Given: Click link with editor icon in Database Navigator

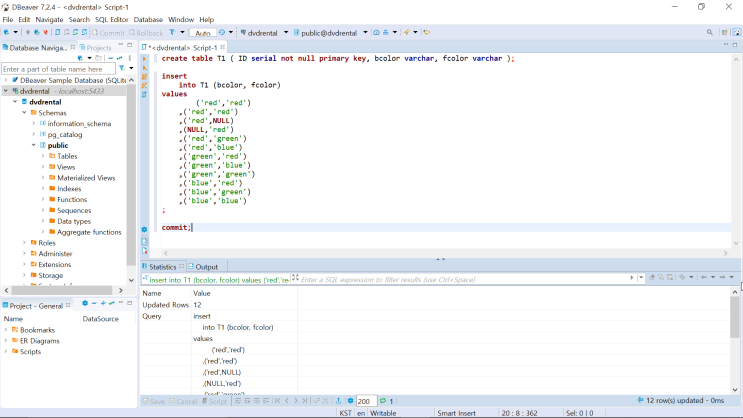Looking at the screenshot, I should coord(120,58).
